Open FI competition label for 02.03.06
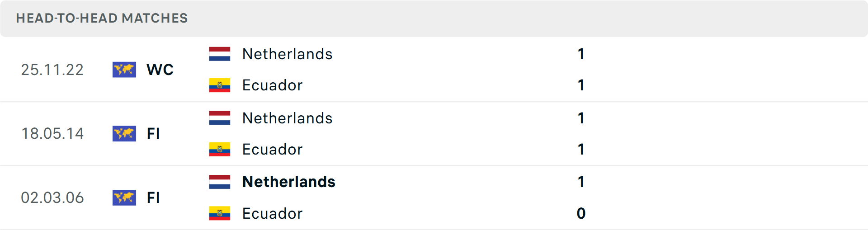 point(153,197)
